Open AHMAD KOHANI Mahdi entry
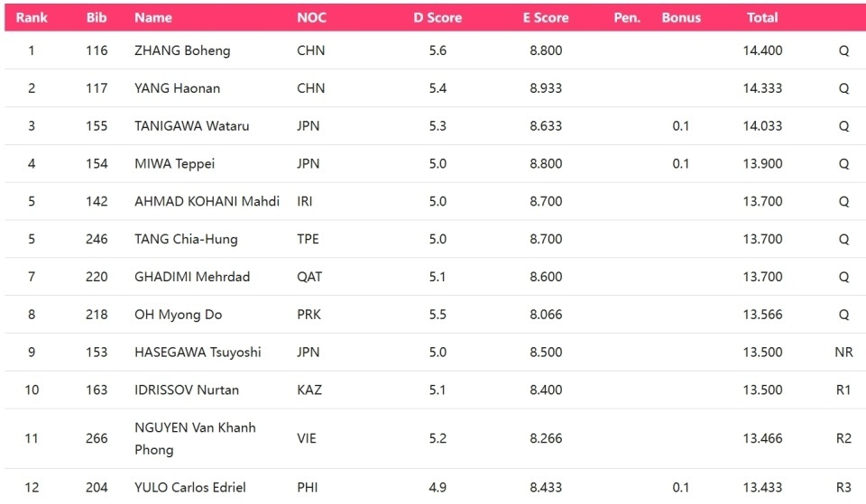The image size is (866, 504). (x=207, y=201)
